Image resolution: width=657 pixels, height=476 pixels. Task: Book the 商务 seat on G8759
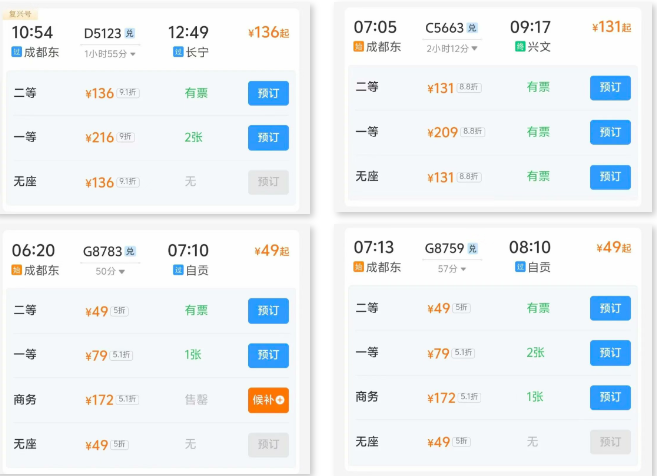pos(610,397)
